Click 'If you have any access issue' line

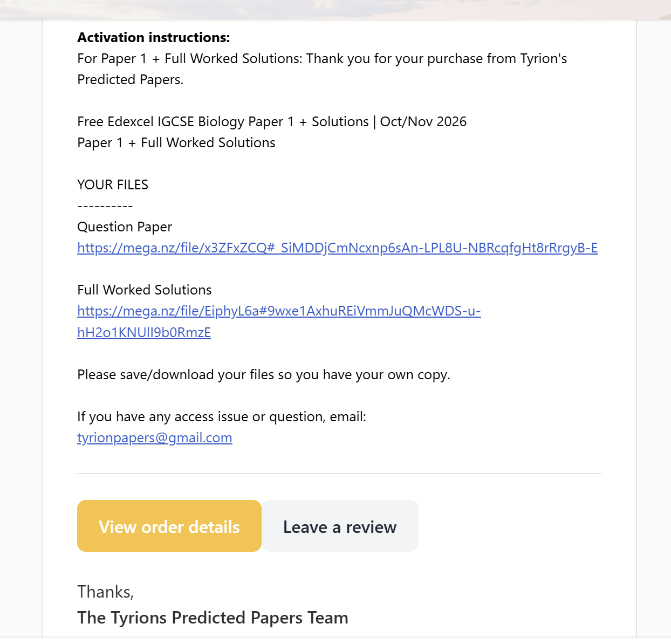(222, 417)
